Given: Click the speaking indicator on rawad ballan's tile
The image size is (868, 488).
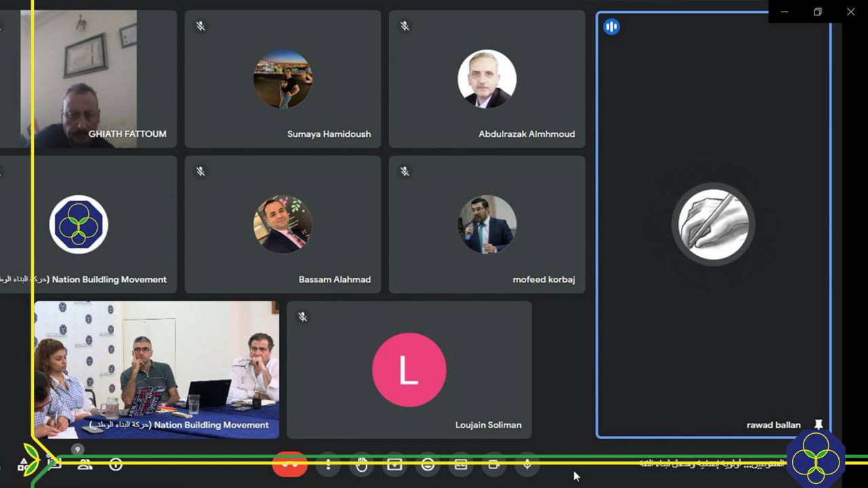Looking at the screenshot, I should [x=611, y=27].
